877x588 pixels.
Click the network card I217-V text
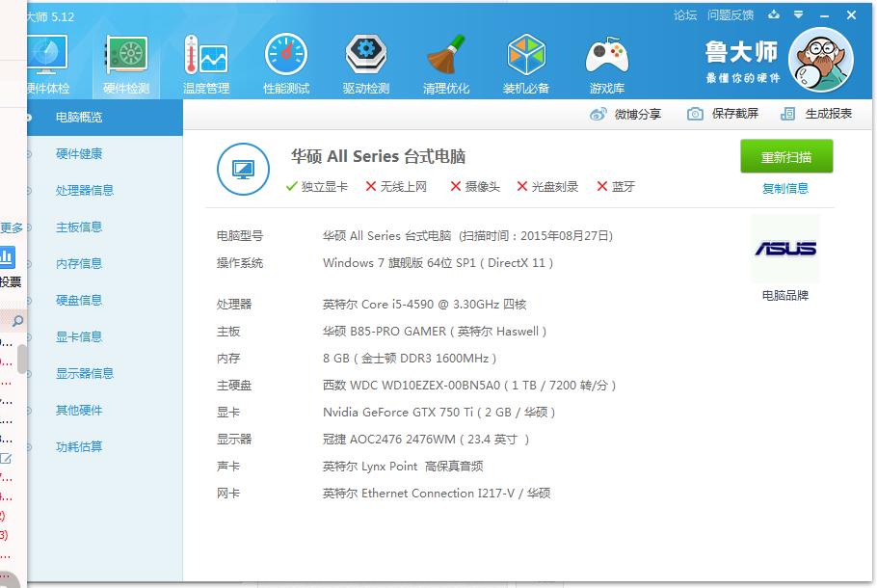point(437,493)
